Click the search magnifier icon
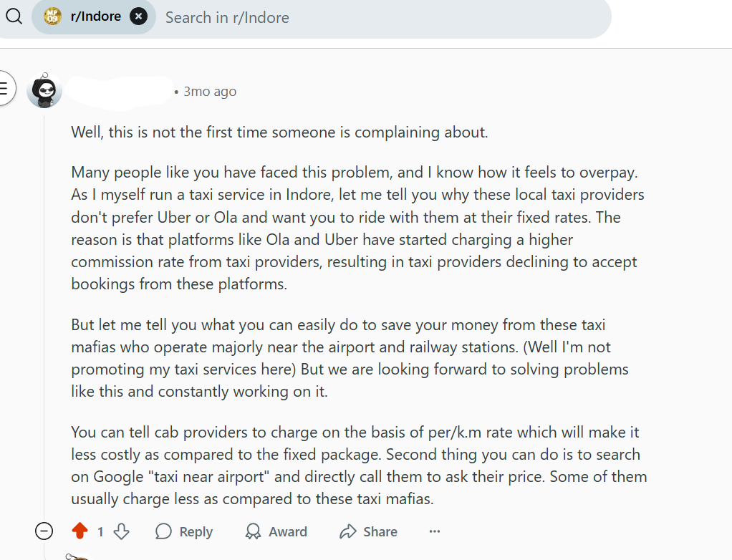Image resolution: width=732 pixels, height=560 pixels. click(x=14, y=16)
